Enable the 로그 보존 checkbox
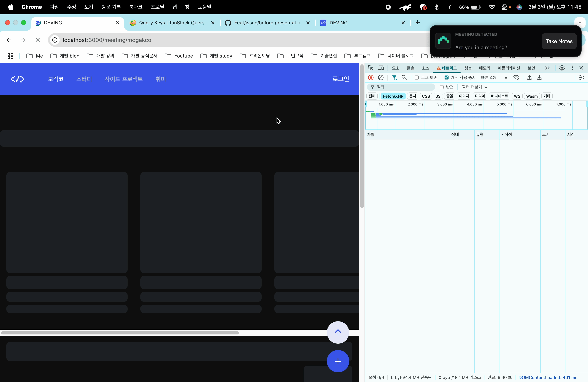This screenshot has height=382, width=588. click(417, 78)
